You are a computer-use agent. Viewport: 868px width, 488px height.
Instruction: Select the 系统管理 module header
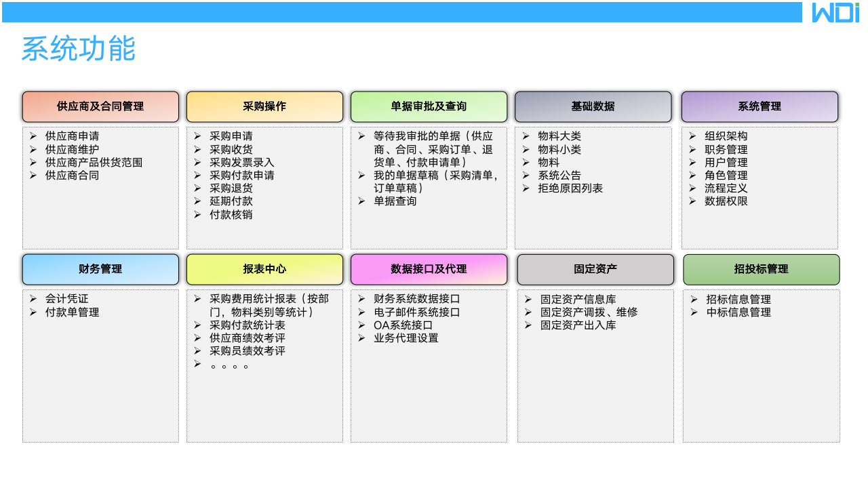tap(759, 106)
